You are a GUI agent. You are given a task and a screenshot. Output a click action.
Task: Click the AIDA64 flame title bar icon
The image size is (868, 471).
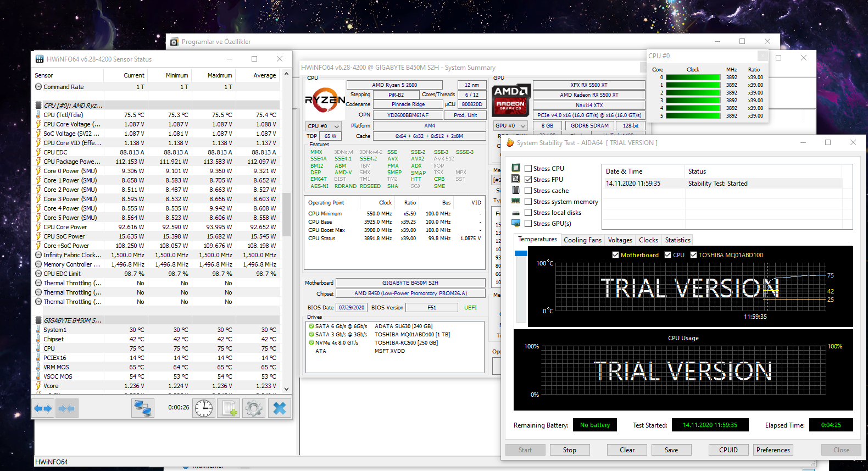pyautogui.click(x=510, y=142)
